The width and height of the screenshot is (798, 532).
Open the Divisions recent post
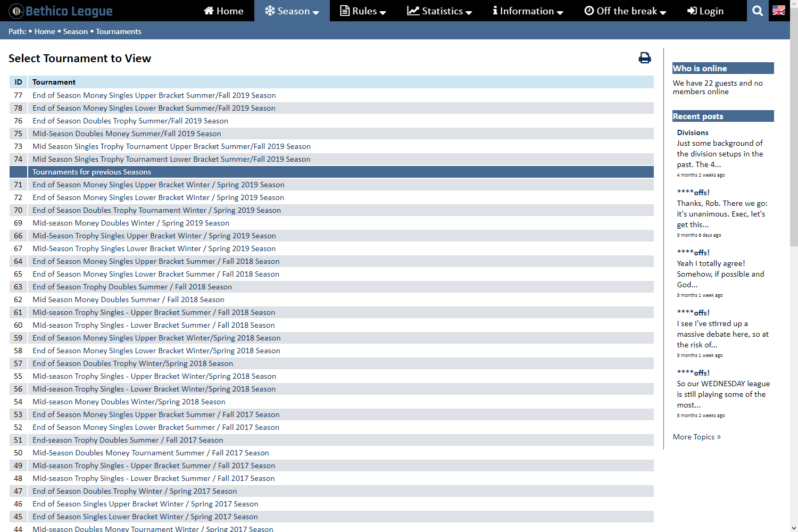(x=692, y=132)
